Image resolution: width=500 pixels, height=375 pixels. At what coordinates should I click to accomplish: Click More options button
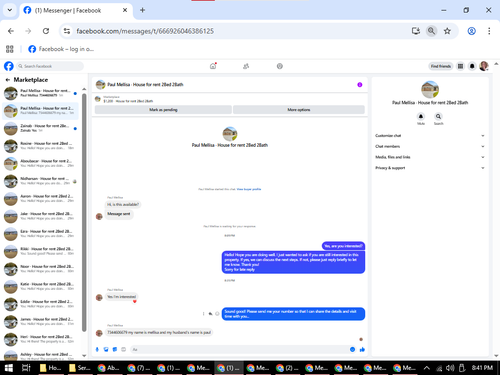(299, 110)
